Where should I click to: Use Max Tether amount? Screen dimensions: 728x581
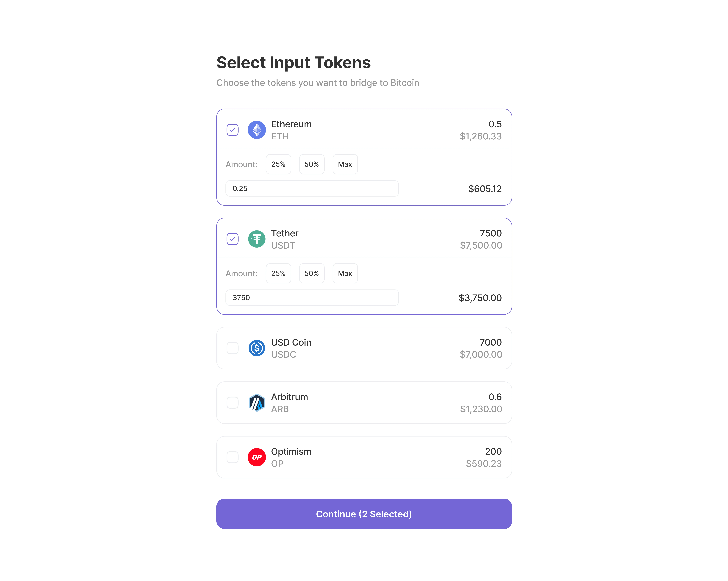345,273
